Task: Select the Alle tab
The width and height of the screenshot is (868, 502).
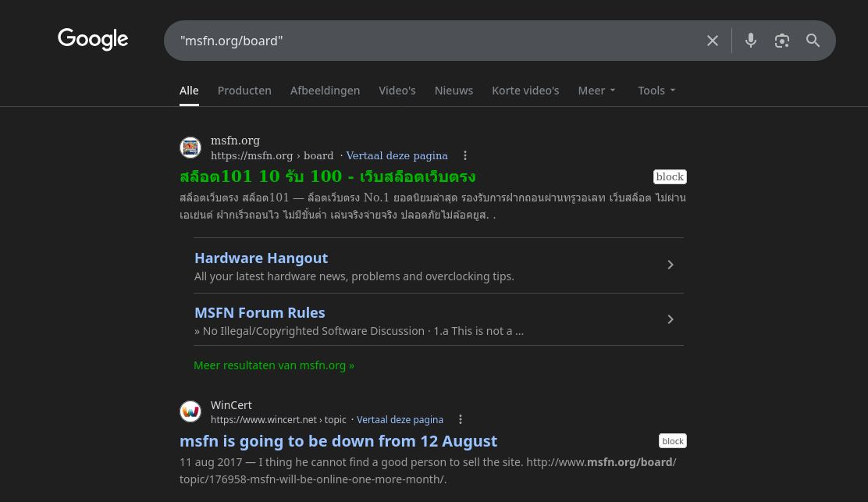Action: 189,91
